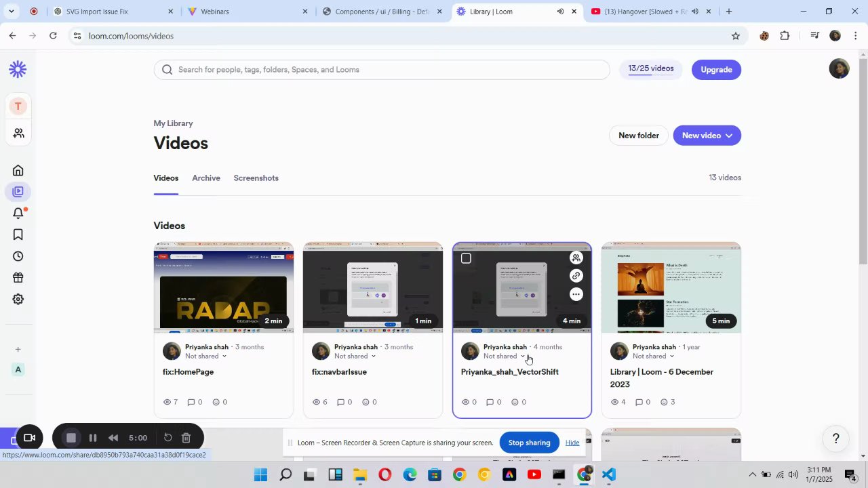This screenshot has width=868, height=488.
Task: Show hidden system tray icons
Action: pos(752,474)
